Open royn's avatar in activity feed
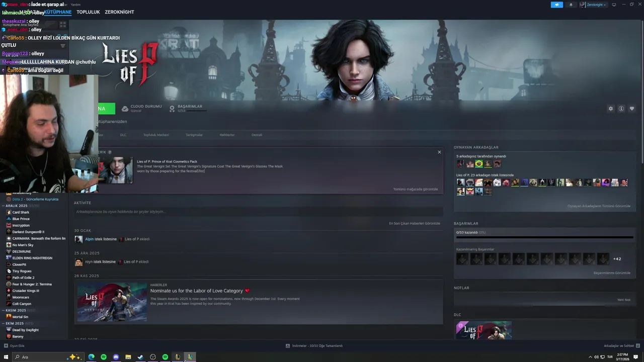644x362 pixels. [78, 262]
